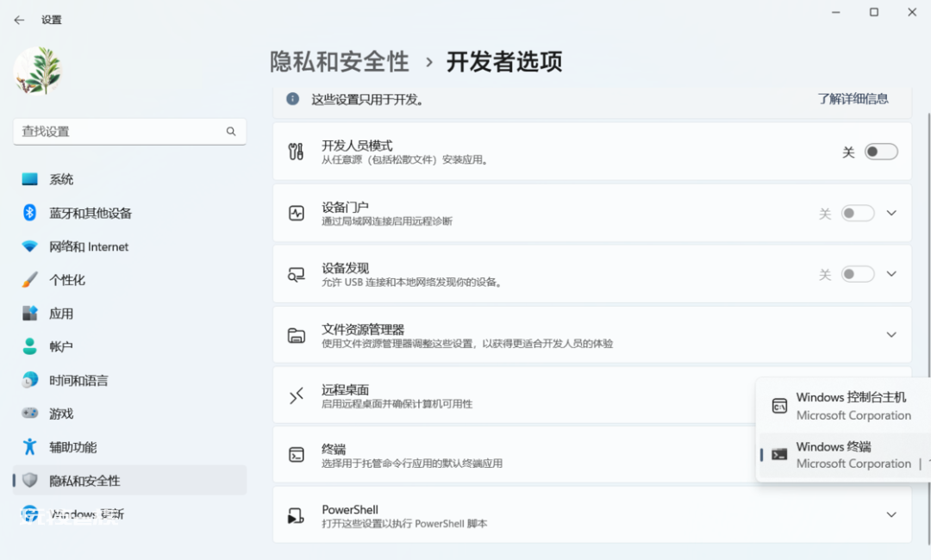931x560 pixels.
Task: Toggle the 设备发现 switch
Action: 858,274
